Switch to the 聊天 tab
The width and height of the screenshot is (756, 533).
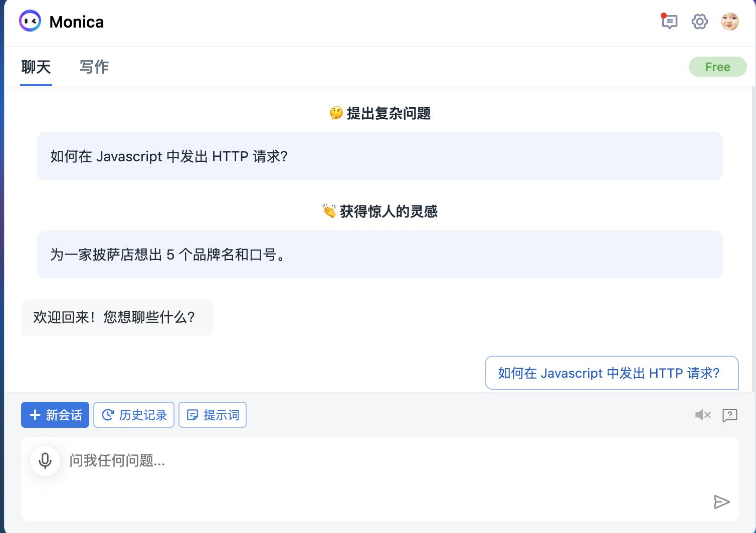(x=36, y=67)
